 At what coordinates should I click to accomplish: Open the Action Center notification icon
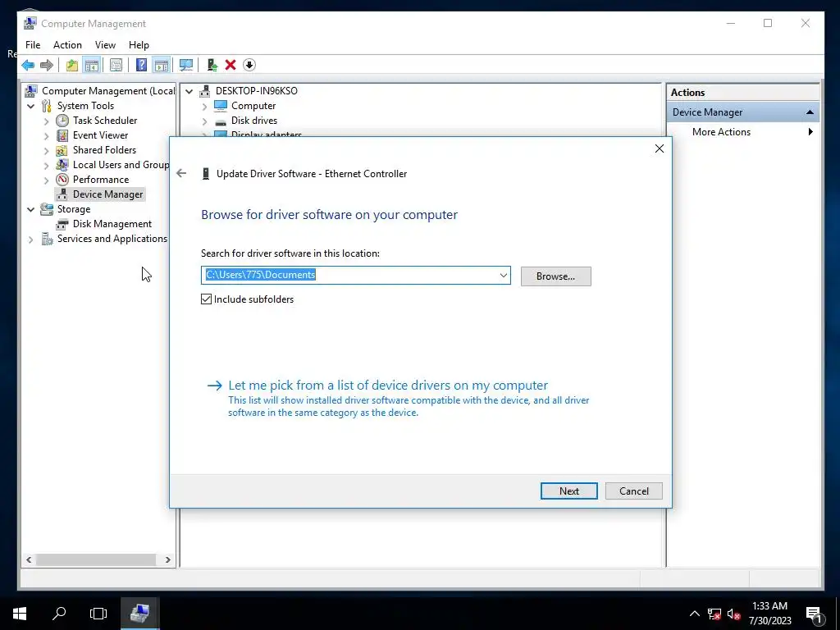(814, 614)
